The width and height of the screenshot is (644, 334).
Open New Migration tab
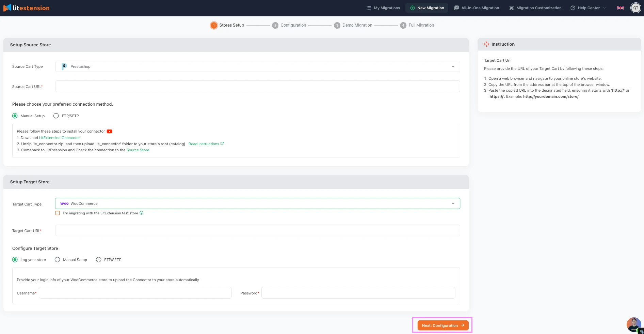point(427,8)
